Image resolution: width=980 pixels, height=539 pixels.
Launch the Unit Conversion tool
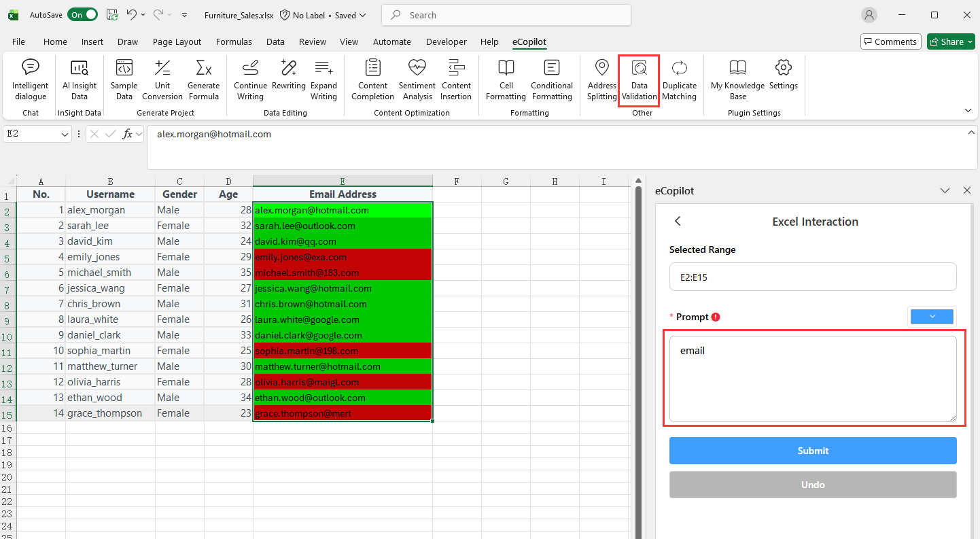[162, 80]
